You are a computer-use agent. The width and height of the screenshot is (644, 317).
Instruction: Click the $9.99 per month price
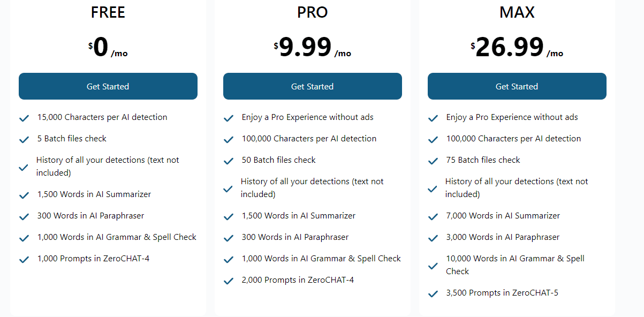click(313, 48)
